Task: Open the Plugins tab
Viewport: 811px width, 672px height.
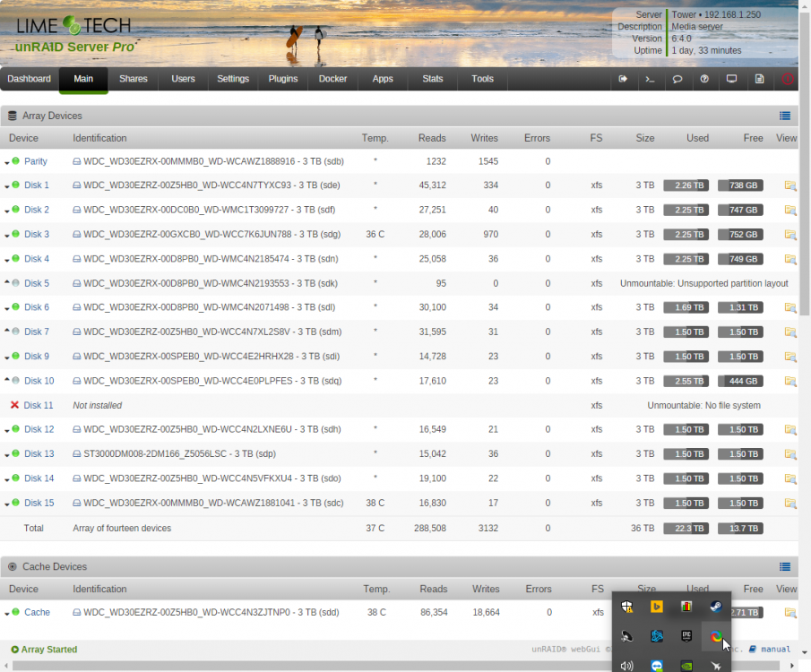Action: (283, 79)
